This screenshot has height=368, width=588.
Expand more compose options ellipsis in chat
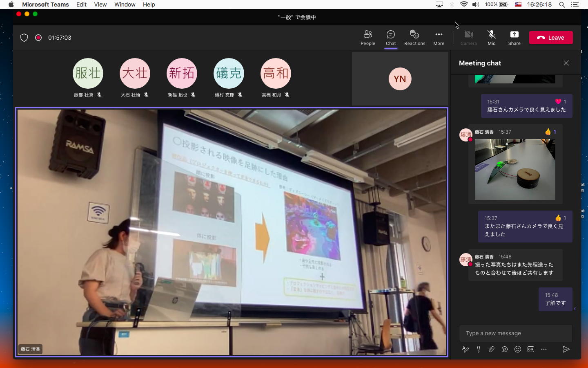point(544,349)
